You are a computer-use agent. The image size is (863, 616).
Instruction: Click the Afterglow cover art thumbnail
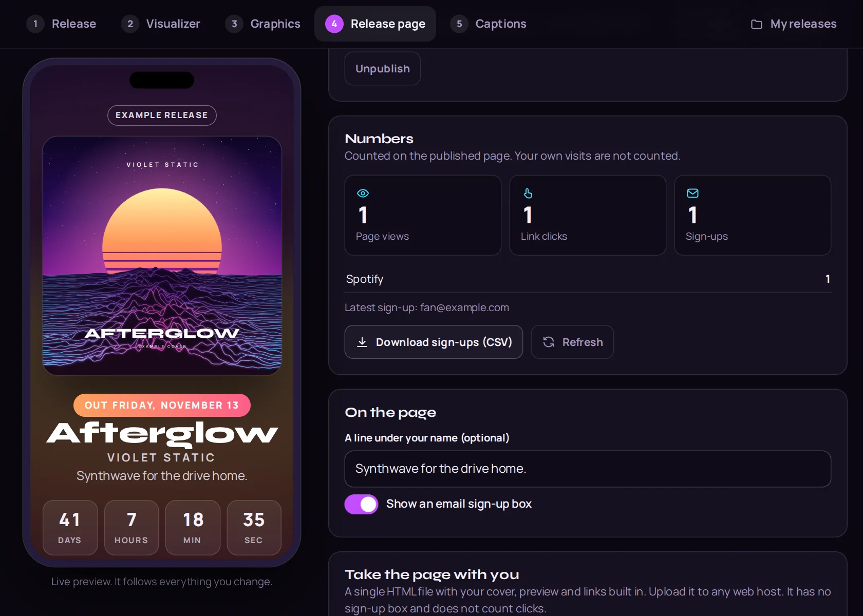[x=162, y=256]
